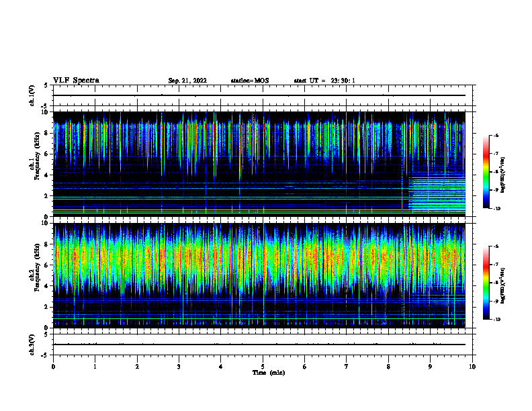Select the "start UT = 23:30: 1" text
The height and width of the screenshot is (411, 532).
(x=324, y=81)
